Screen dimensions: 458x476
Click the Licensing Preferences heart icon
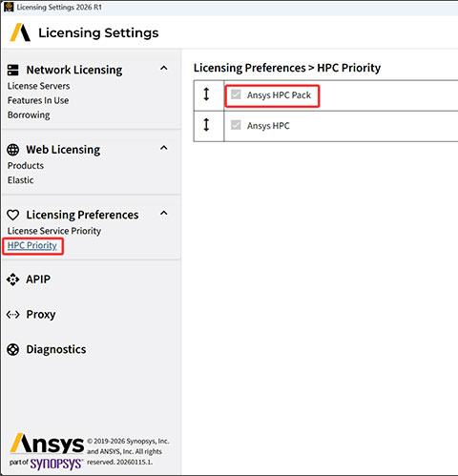[x=12, y=215]
